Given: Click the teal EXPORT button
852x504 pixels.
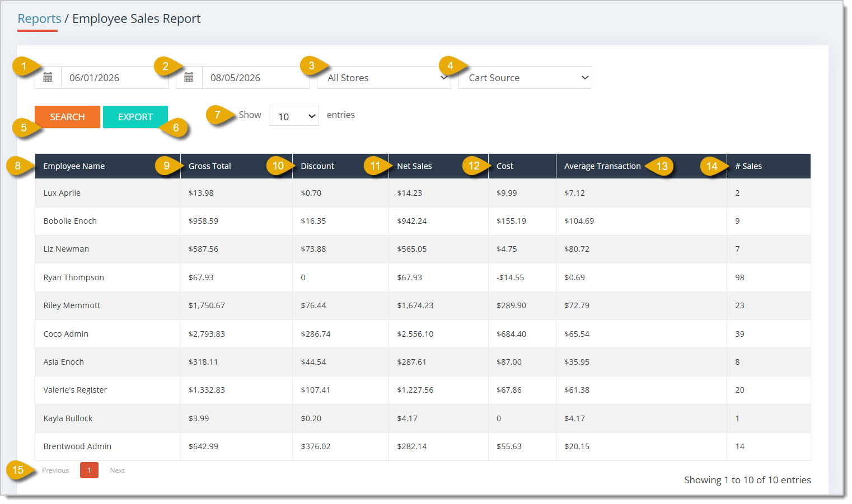Looking at the screenshot, I should pyautogui.click(x=135, y=117).
